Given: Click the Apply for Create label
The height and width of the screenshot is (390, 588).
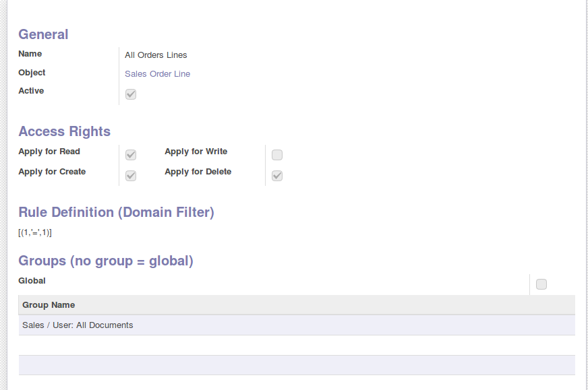Looking at the screenshot, I should (52, 172).
